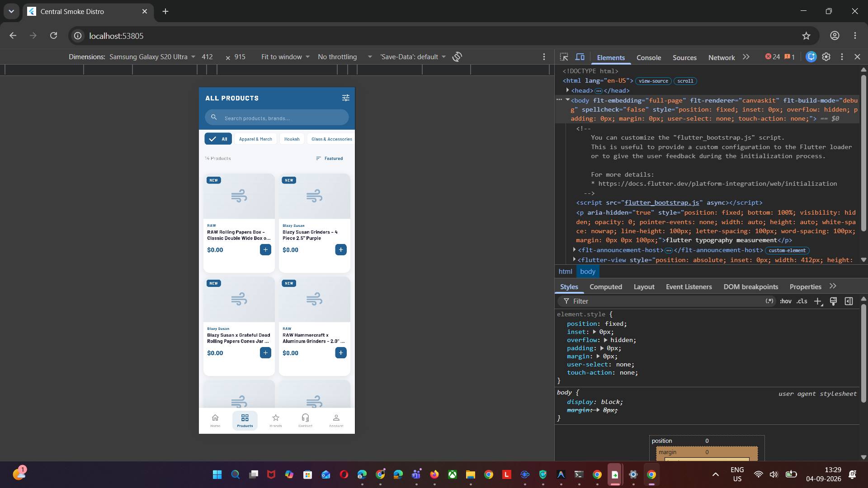Click the product search input field

pos(277,118)
